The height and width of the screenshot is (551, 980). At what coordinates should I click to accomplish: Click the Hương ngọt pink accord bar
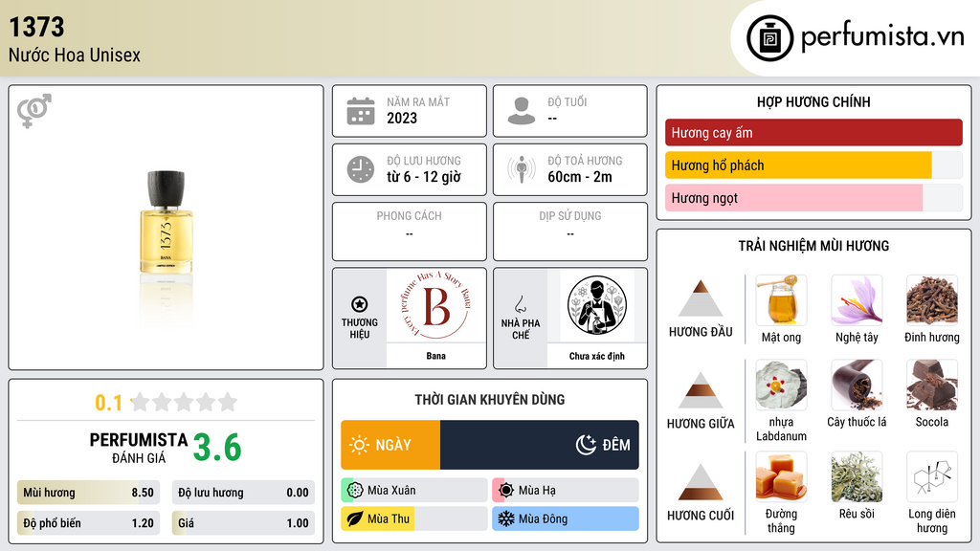813,198
